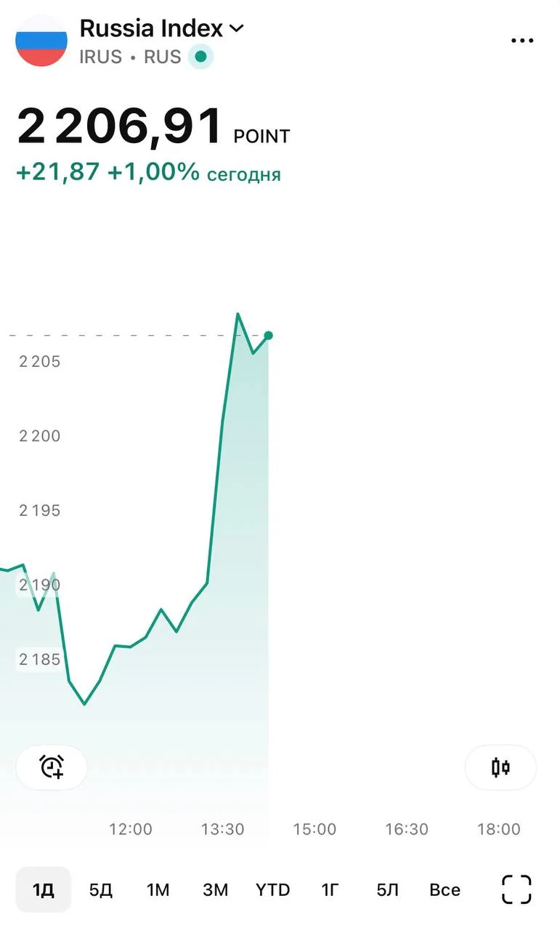Select the 5Д five-day period
Viewport: 560px width, 930px height.
[x=101, y=890]
